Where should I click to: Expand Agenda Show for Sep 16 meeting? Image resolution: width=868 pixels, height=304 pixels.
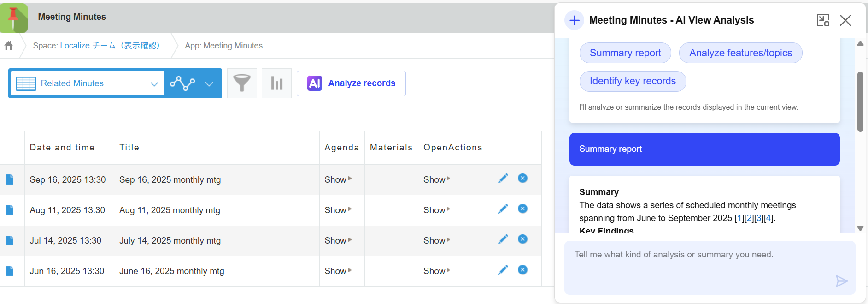point(338,179)
